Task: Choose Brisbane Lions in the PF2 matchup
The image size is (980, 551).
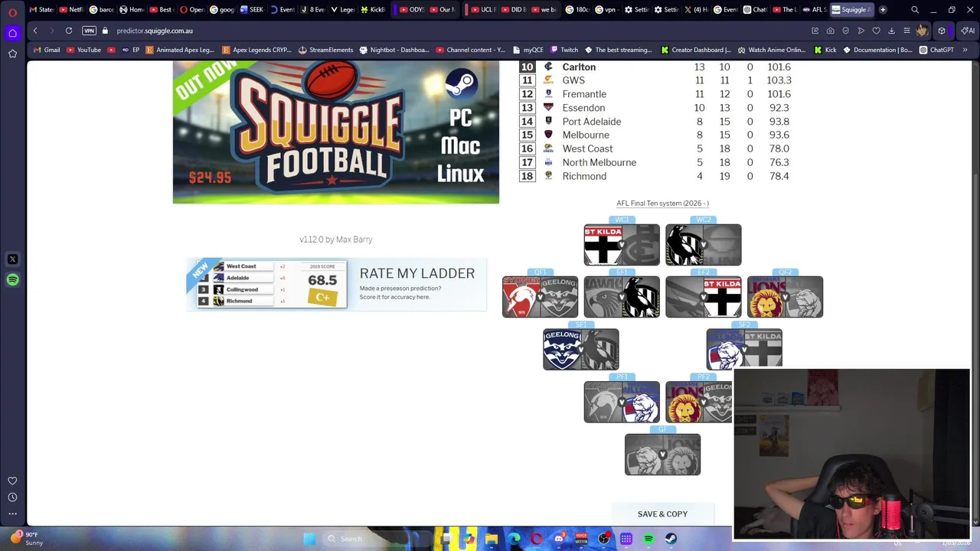Action: (x=684, y=402)
